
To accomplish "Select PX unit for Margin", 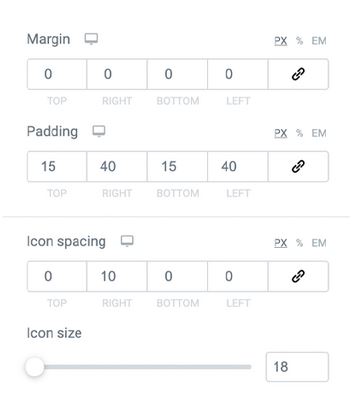I will coord(281,41).
